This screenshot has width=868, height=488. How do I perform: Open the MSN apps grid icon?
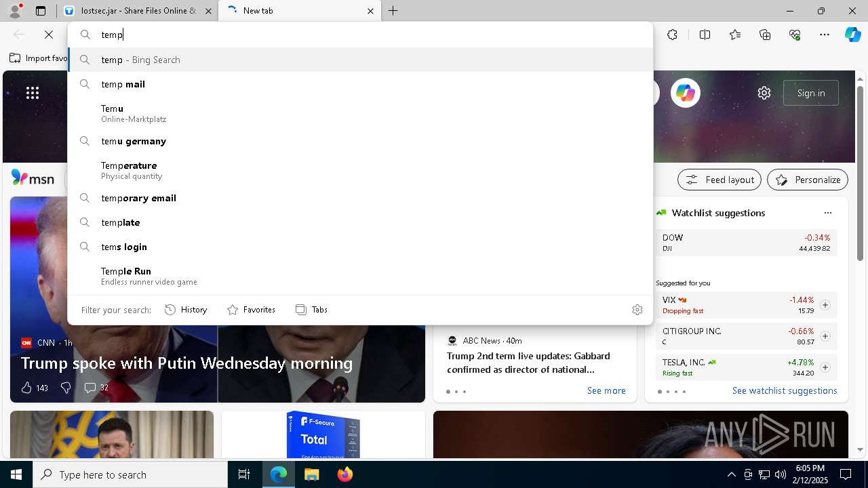[33, 93]
